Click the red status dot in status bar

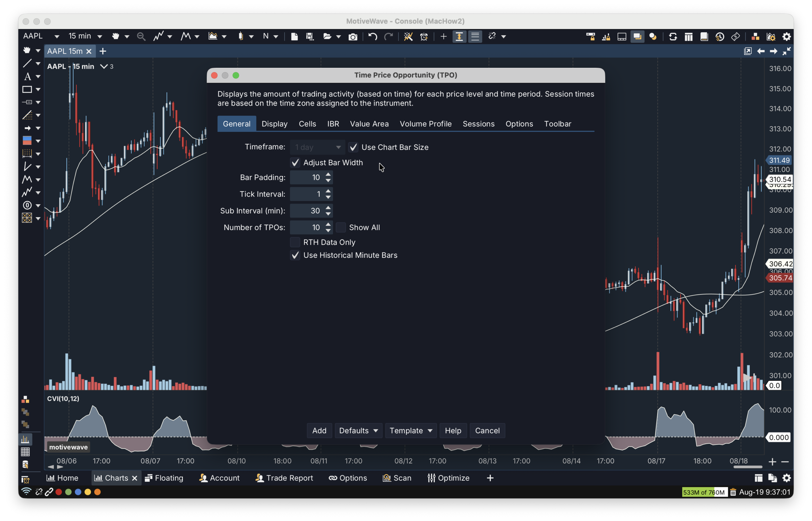coord(59,492)
